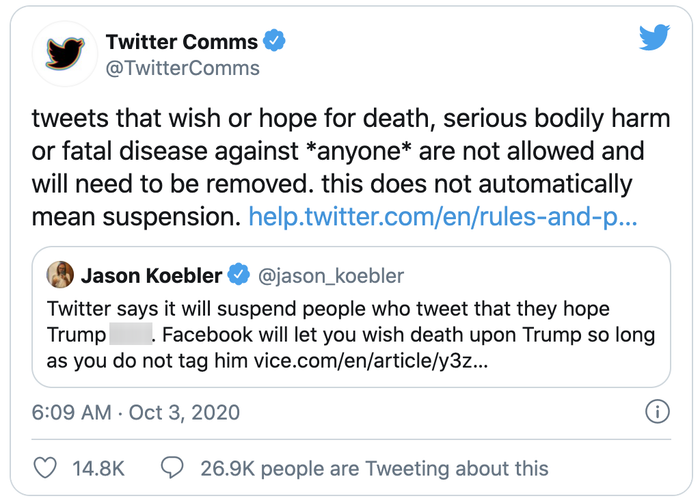Click the @jason_koebler handle
Screen dimensions: 700x500
coord(332,274)
